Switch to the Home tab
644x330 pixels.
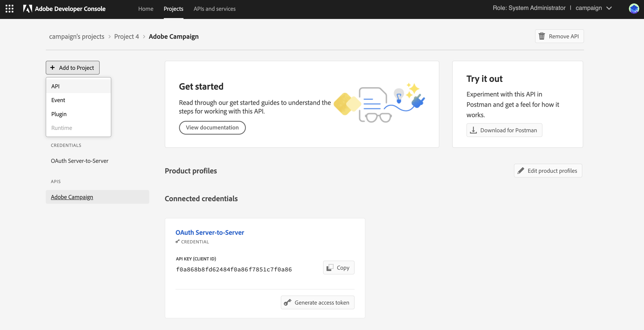pos(146,9)
